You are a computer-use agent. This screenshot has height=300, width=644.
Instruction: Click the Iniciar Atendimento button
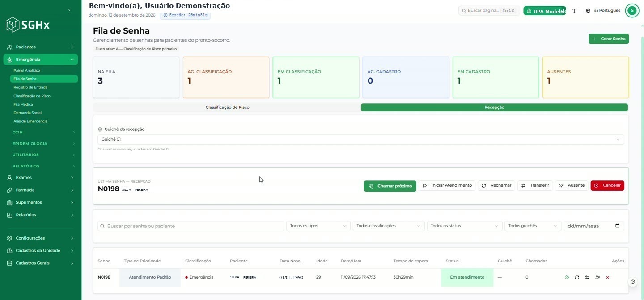click(x=447, y=185)
